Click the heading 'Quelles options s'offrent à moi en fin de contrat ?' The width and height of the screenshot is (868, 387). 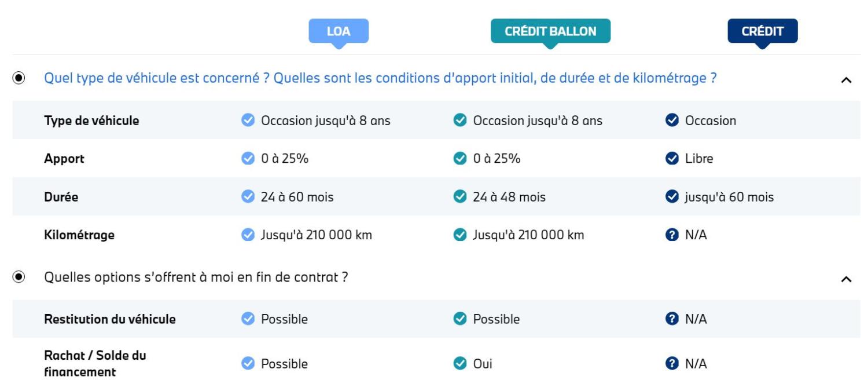(196, 278)
